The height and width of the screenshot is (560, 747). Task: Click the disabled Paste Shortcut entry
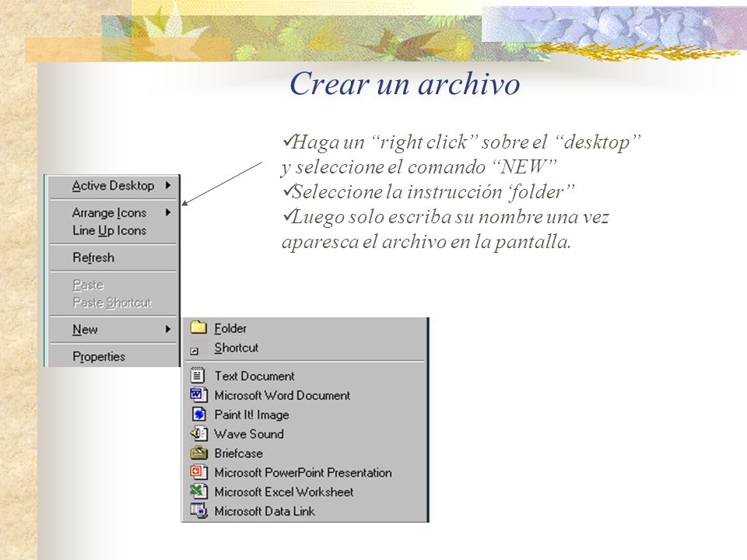click(113, 303)
